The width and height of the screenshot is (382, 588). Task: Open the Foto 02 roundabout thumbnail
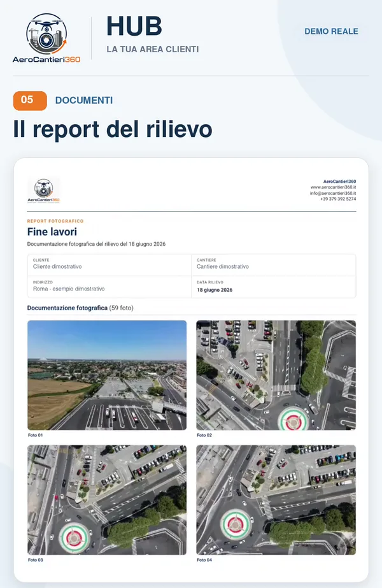click(276, 375)
